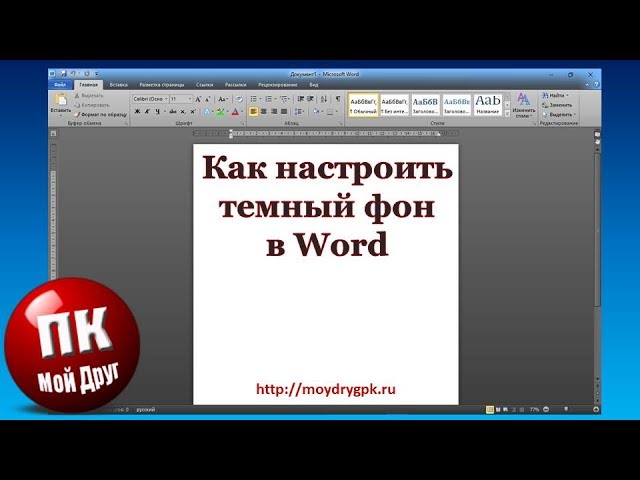Switch to the Рассылки tab
Viewport: 640px width, 480px height.
(x=236, y=85)
